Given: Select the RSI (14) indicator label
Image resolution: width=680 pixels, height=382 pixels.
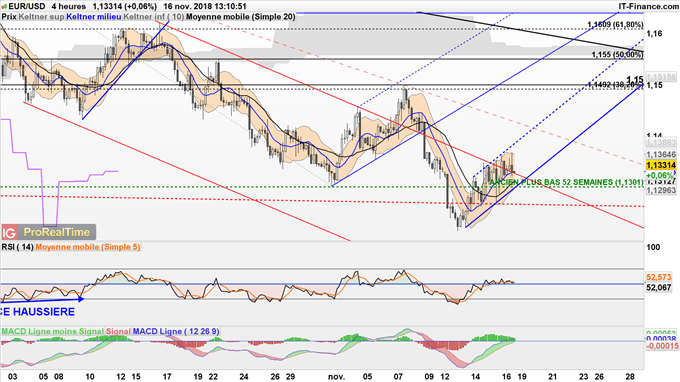Looking at the screenshot, I should 17,247.
